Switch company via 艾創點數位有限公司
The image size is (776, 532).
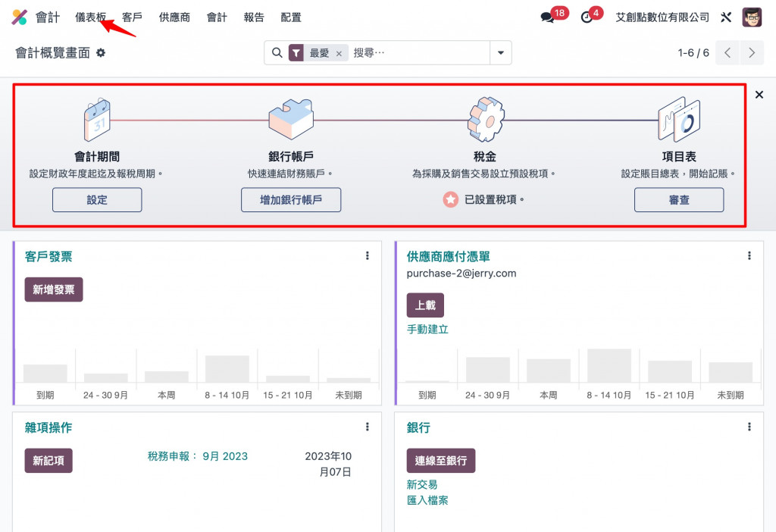click(x=662, y=17)
